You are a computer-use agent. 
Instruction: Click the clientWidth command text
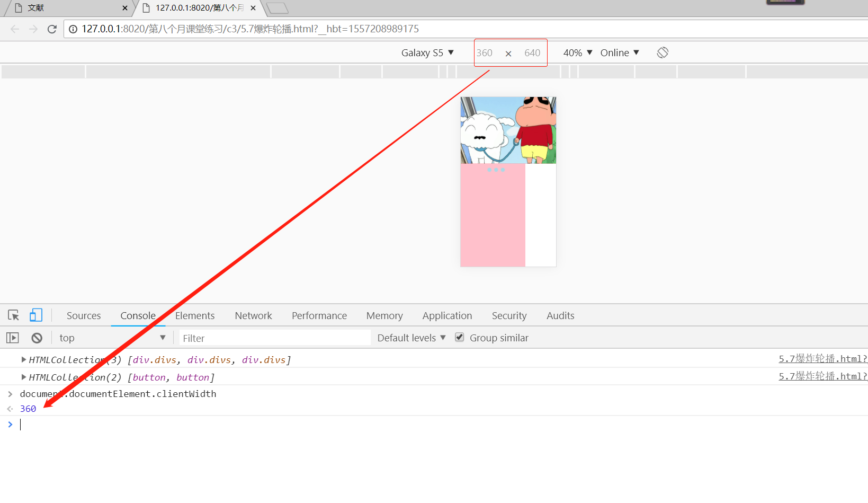coord(118,394)
